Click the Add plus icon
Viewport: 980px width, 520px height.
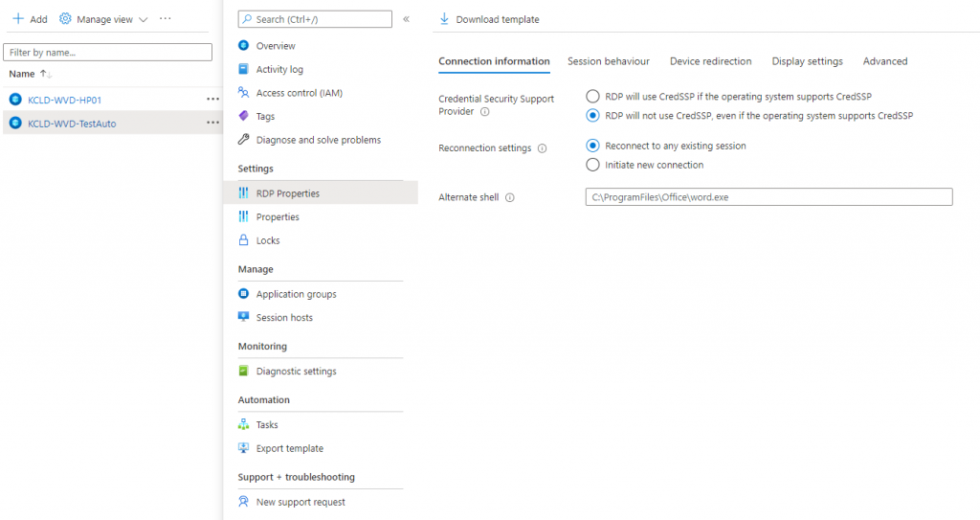coord(18,19)
